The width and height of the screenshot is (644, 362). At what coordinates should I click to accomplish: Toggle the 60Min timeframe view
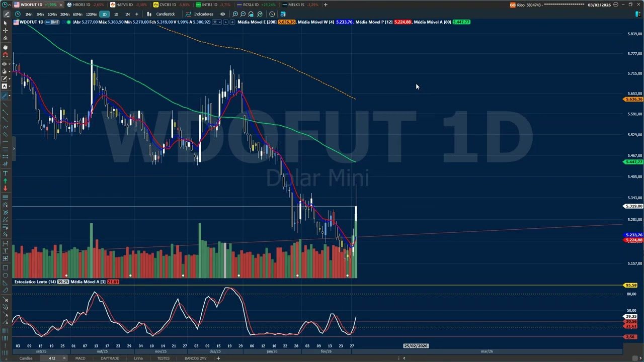[x=77, y=14]
